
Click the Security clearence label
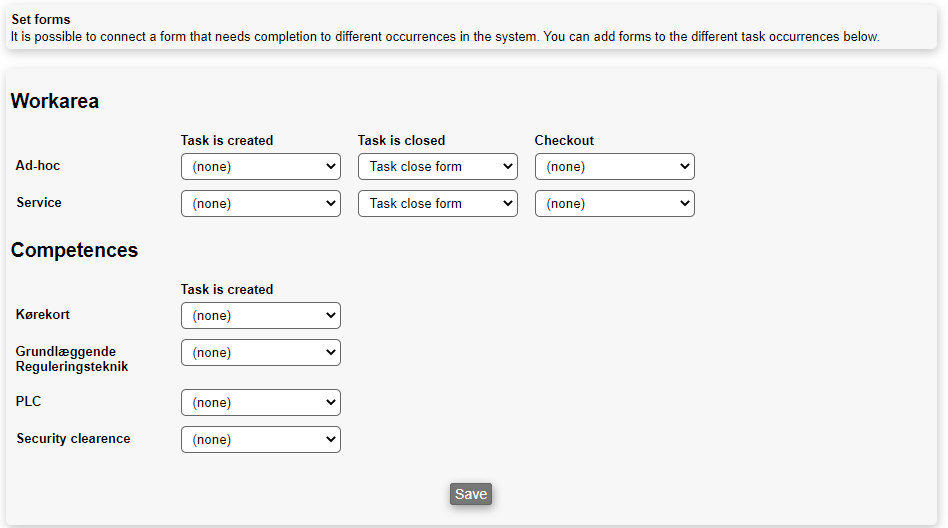pos(73,439)
